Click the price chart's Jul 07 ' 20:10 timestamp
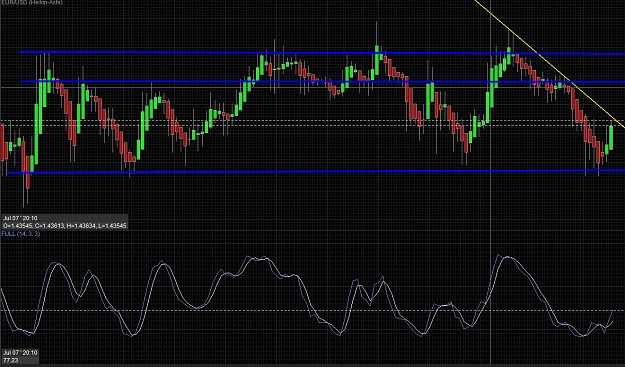625x367 pixels. pos(20,218)
